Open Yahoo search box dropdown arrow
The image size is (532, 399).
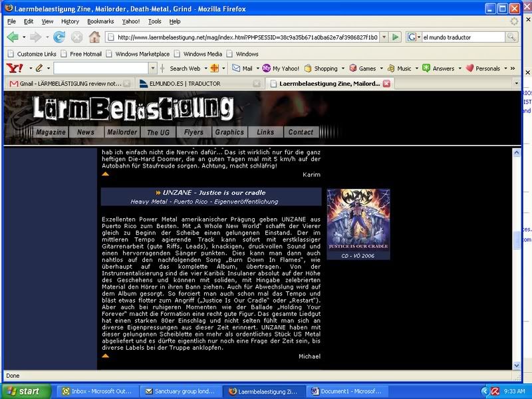coord(153,68)
